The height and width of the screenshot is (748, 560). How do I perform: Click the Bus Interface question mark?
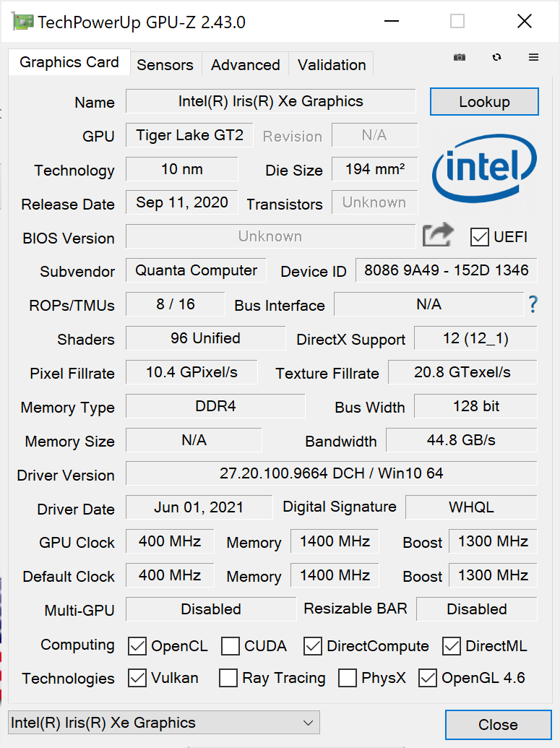(x=533, y=304)
